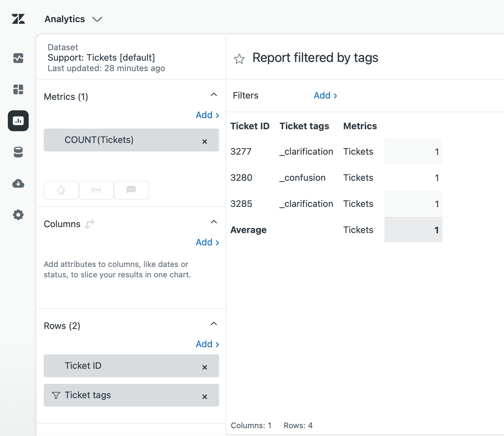The width and height of the screenshot is (504, 436).
Task: Collapse the Rows section
Action: click(x=214, y=324)
